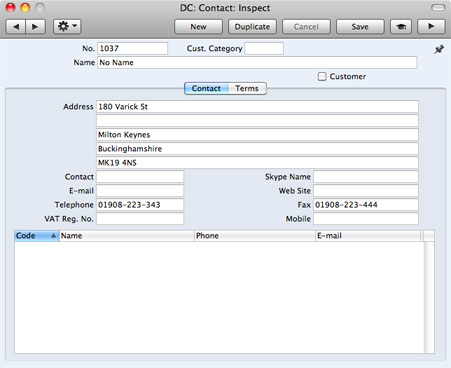The image size is (451, 368).
Task: Click the window toolbar toggle pill button
Action: point(438,8)
